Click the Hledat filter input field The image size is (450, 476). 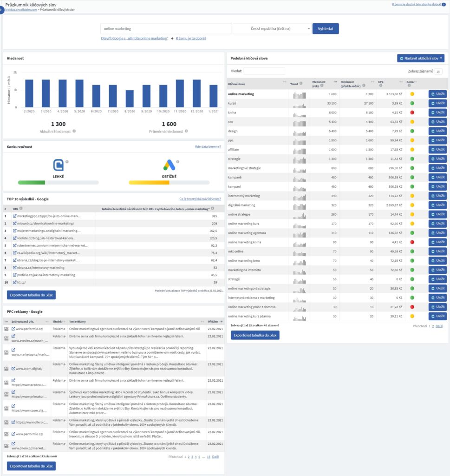pyautogui.click(x=264, y=71)
